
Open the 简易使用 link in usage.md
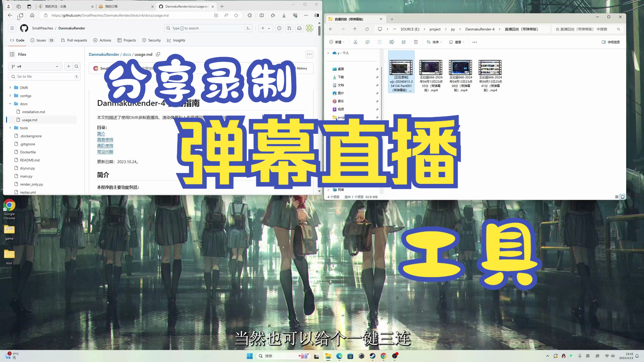pos(105,140)
